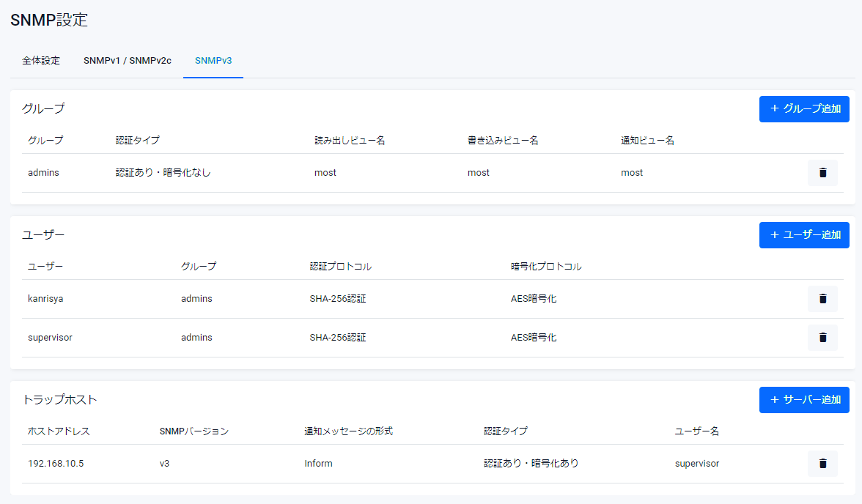The width and height of the screenshot is (862, 504).
Task: Click the 認証あり・暗号化あり trap host cell
Action: pos(531,464)
